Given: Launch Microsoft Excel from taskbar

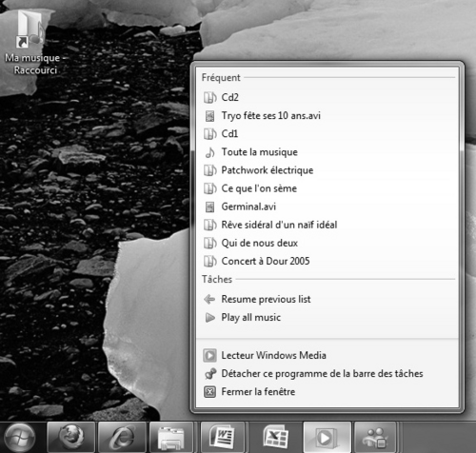Looking at the screenshot, I should 275,438.
